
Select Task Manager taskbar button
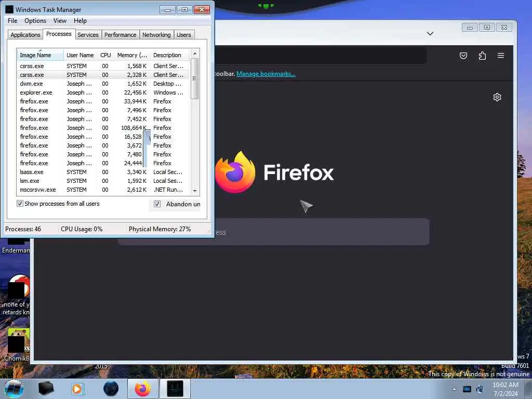(175, 389)
